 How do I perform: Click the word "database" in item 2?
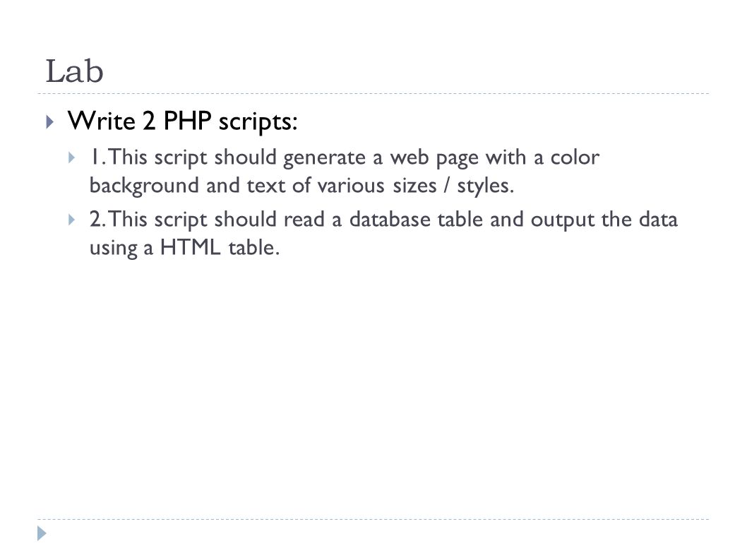[390, 219]
